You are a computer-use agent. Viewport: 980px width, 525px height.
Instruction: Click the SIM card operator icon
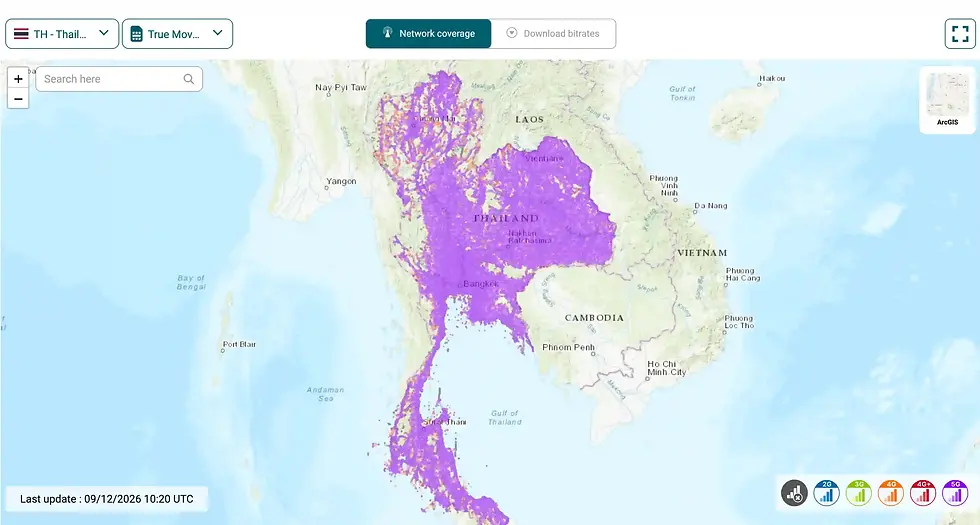136,34
